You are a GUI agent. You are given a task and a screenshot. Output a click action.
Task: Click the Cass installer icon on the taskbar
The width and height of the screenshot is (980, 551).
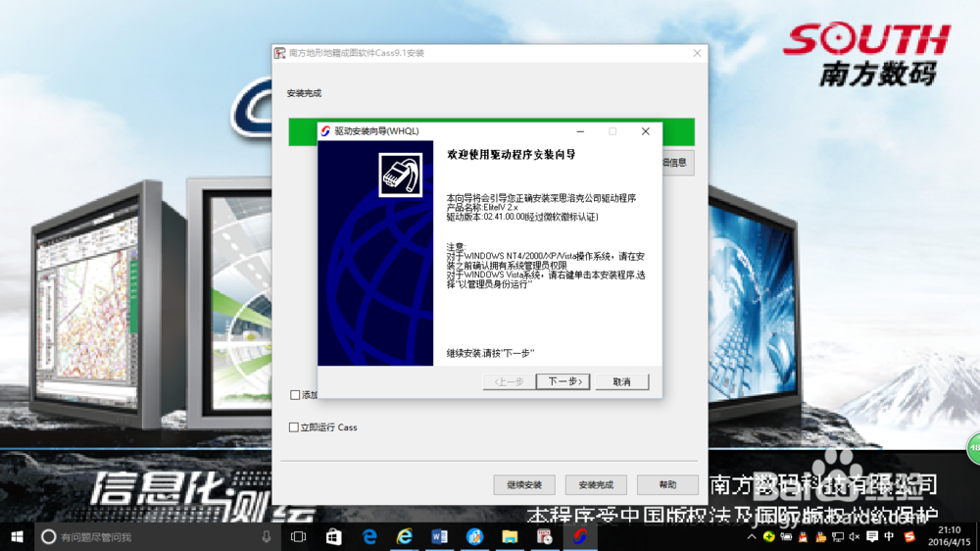(x=544, y=536)
